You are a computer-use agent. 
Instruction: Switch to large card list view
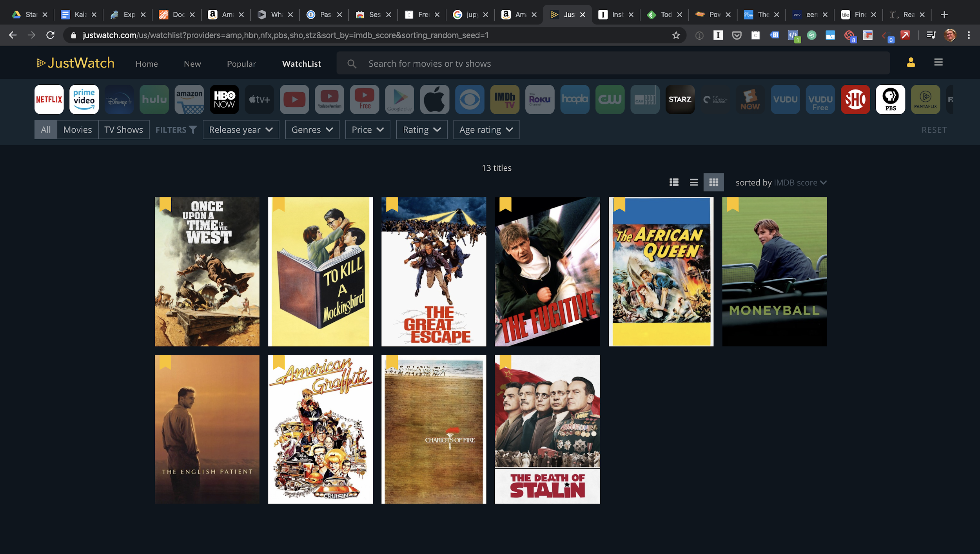pyautogui.click(x=674, y=182)
